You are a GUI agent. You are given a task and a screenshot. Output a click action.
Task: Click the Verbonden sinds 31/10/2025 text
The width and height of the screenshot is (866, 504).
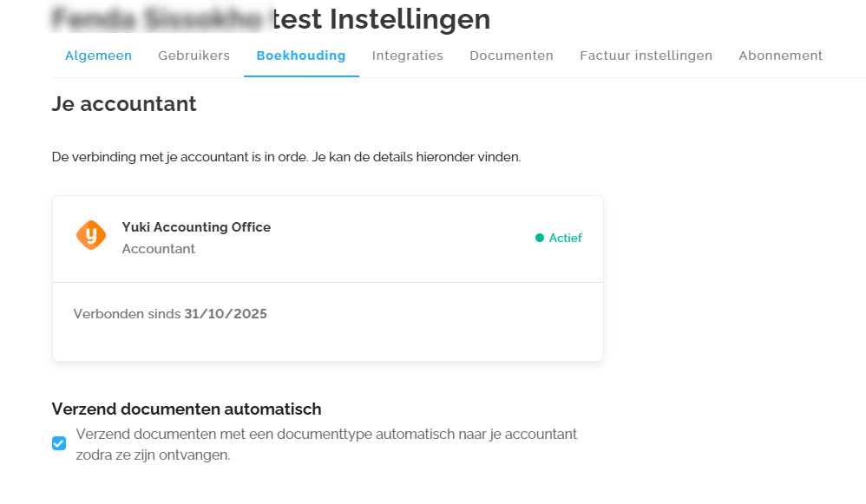click(170, 313)
